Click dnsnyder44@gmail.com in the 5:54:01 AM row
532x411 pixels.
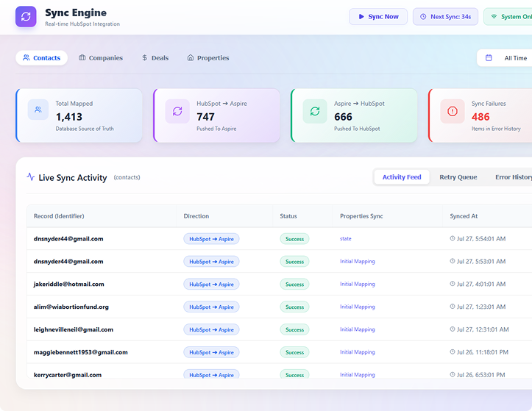(x=68, y=239)
